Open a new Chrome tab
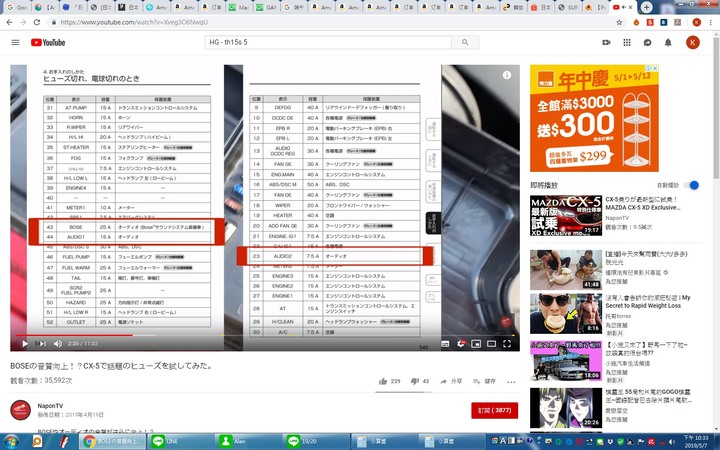 pos(646,7)
